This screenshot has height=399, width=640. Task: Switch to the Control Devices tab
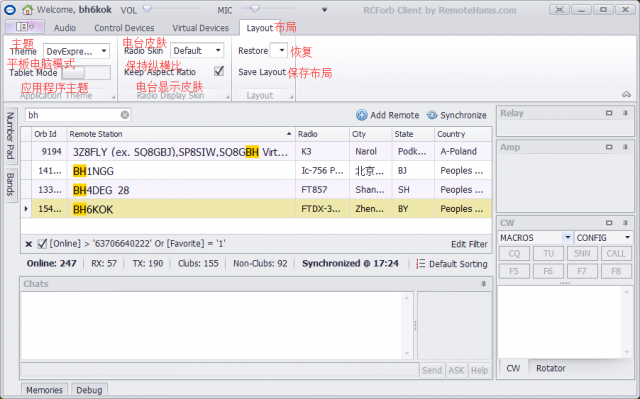[124, 28]
